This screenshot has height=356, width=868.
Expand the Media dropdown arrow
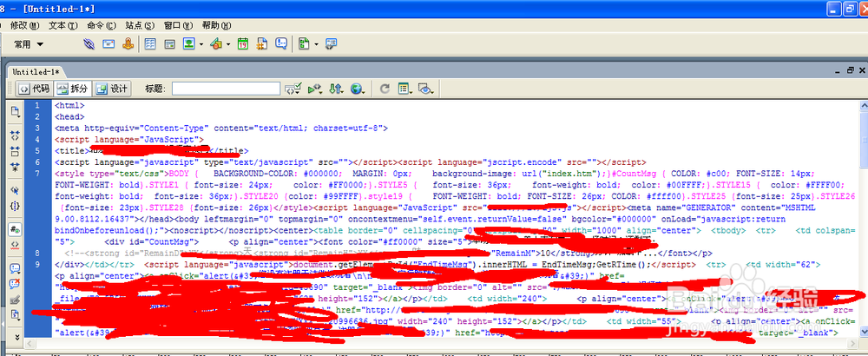tap(227, 44)
